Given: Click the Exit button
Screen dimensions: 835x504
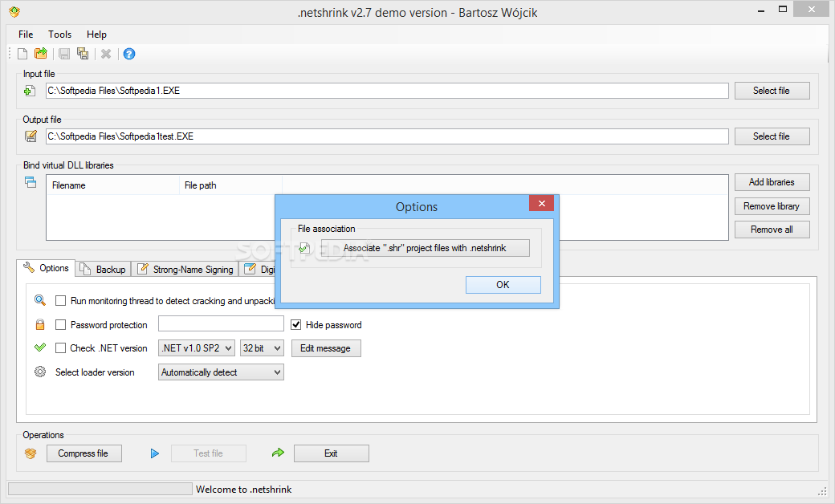Looking at the screenshot, I should [x=332, y=453].
